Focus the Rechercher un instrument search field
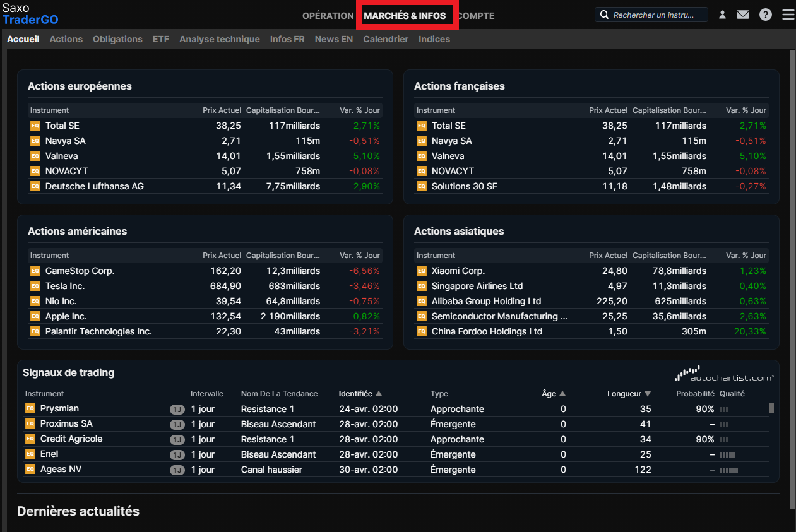 [651, 15]
